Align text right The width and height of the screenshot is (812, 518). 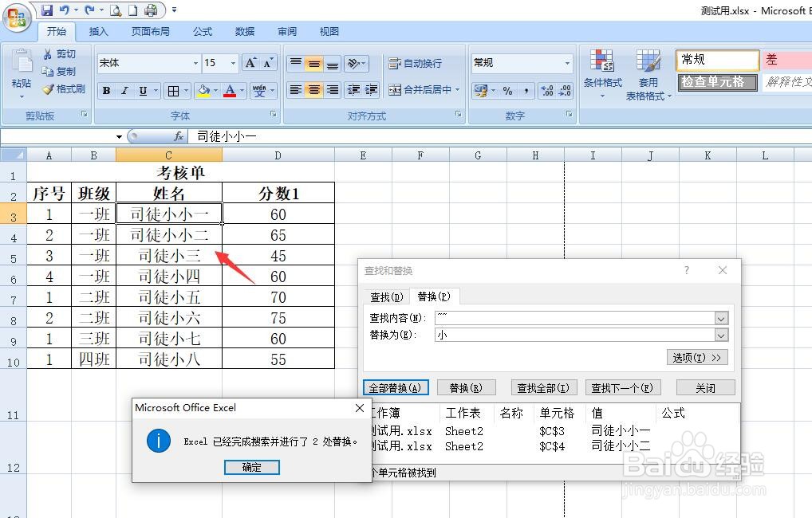(x=333, y=90)
